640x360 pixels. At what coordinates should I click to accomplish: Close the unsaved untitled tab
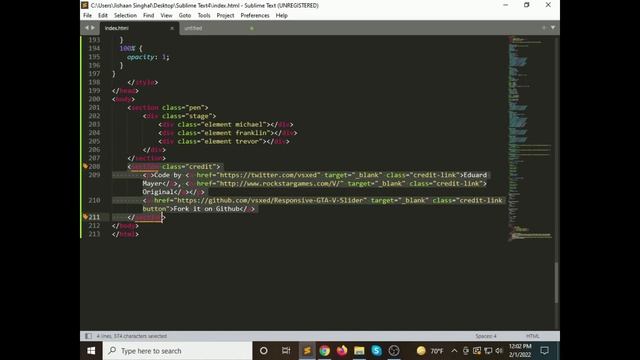tap(252, 28)
